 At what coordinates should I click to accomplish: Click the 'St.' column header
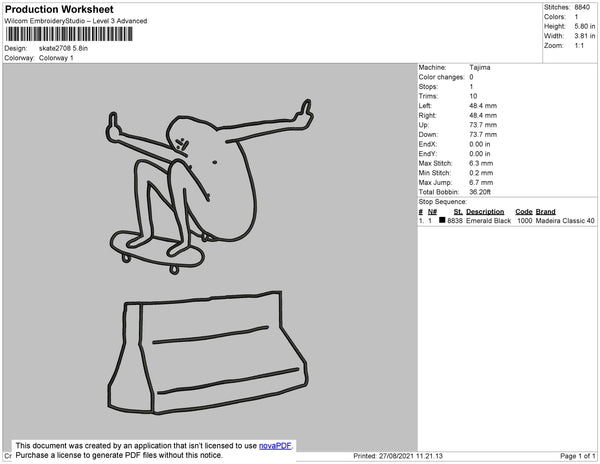458,212
